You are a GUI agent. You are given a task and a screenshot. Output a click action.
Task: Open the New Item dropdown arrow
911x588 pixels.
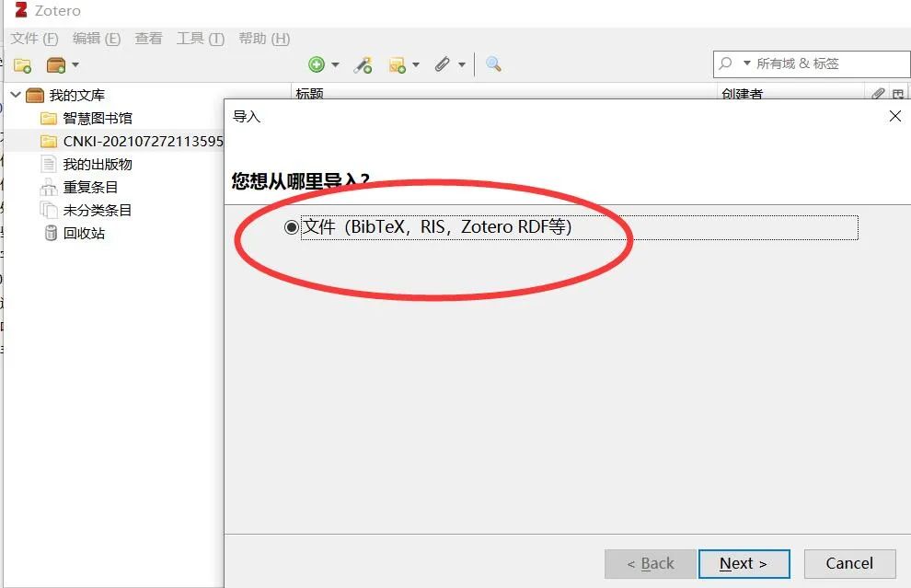335,64
